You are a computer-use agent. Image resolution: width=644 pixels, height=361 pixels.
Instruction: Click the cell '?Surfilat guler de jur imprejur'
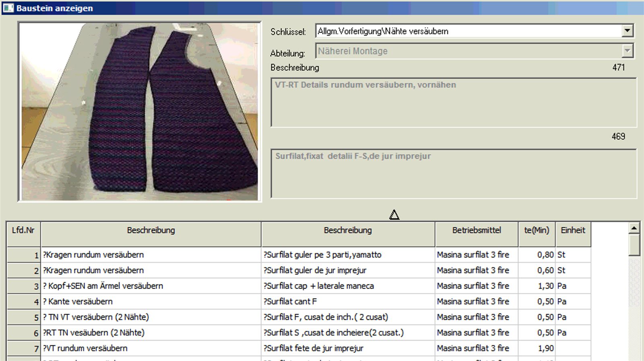click(x=348, y=270)
